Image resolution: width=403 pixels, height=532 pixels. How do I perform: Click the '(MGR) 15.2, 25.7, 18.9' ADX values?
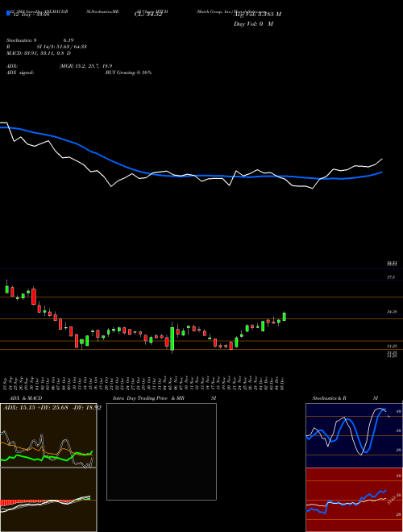point(85,66)
